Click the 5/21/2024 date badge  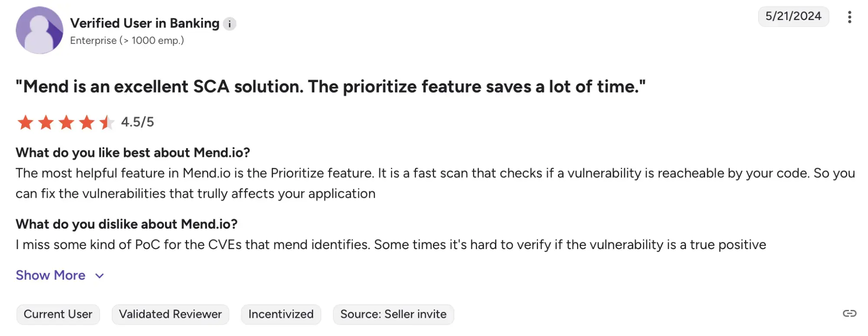click(x=793, y=17)
